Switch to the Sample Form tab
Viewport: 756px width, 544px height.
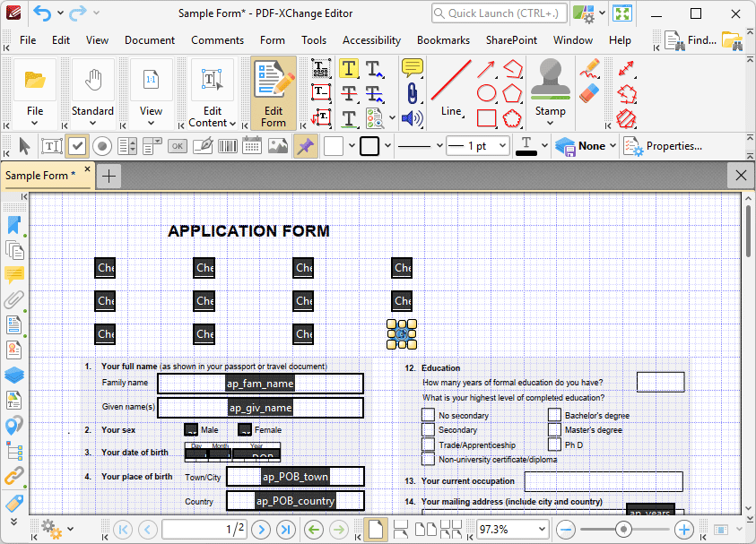pos(40,176)
